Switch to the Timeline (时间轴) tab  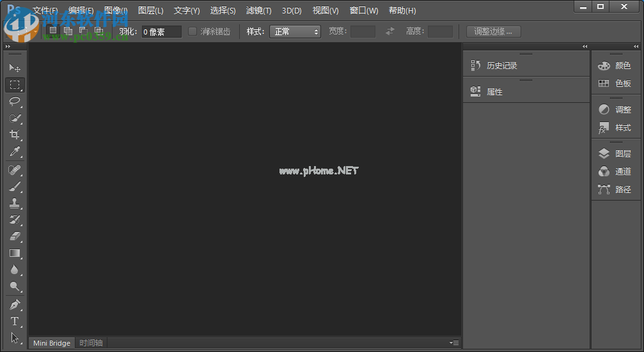click(x=91, y=343)
